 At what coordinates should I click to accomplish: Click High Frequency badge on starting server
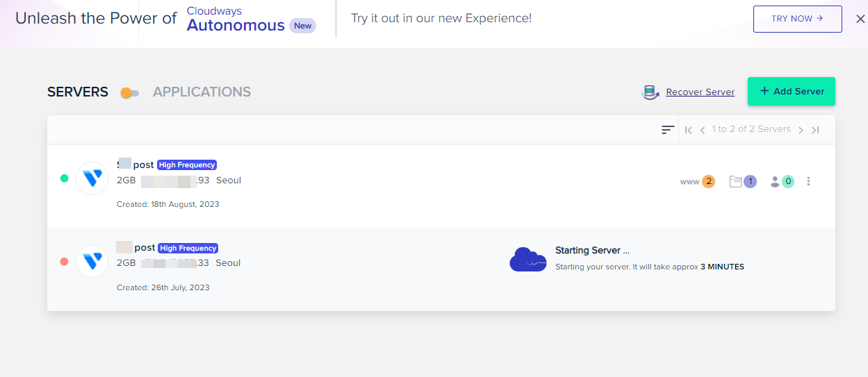188,248
